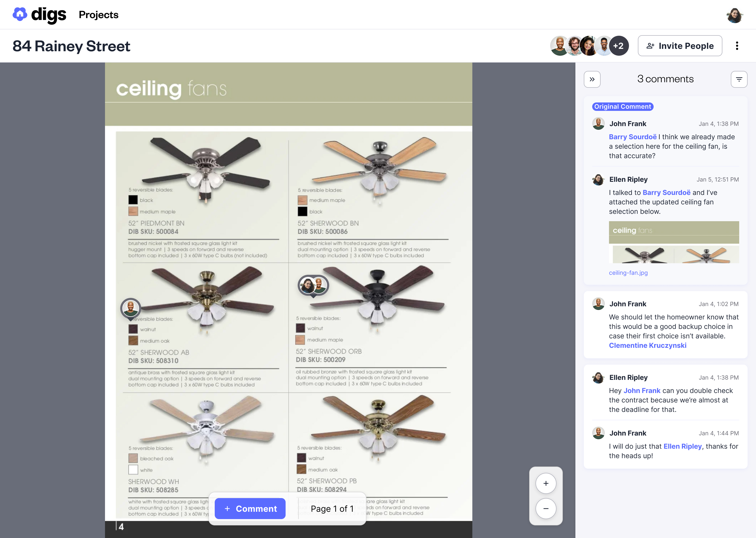Click the Invite People button
Image resolution: width=756 pixels, height=538 pixels.
coord(680,46)
